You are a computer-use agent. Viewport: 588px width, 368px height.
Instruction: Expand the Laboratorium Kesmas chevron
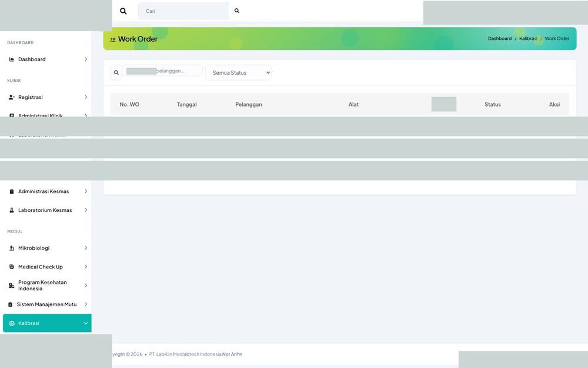click(x=85, y=210)
